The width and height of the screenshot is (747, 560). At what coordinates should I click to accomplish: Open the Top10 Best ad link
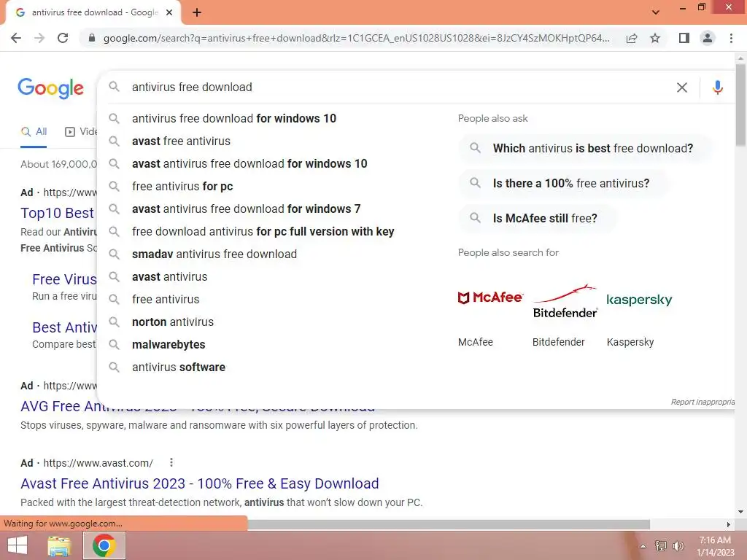click(x=58, y=213)
